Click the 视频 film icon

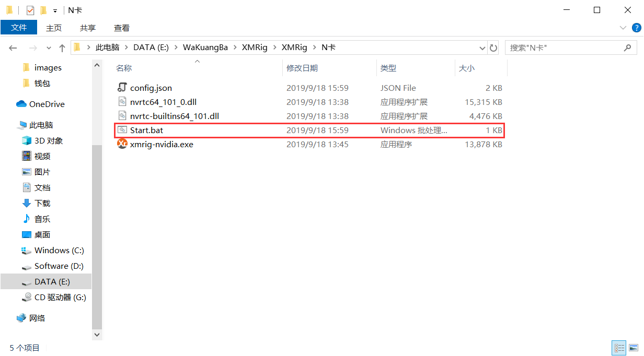[26, 156]
